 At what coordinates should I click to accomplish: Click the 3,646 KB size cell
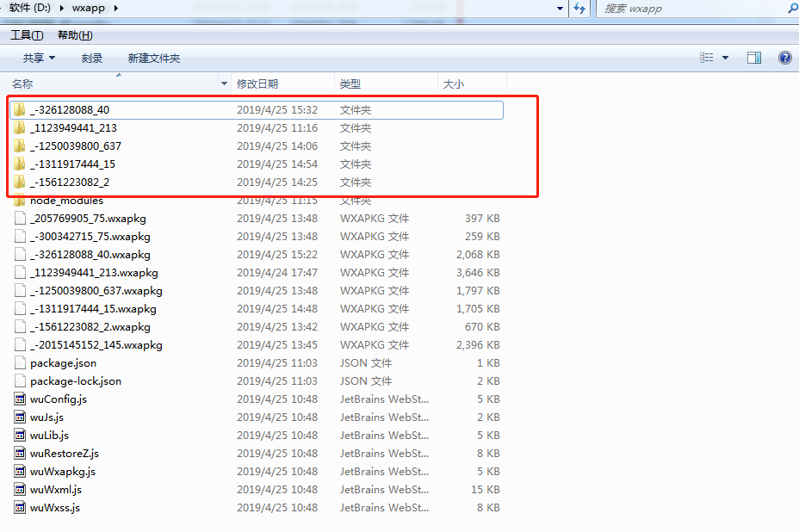click(478, 273)
